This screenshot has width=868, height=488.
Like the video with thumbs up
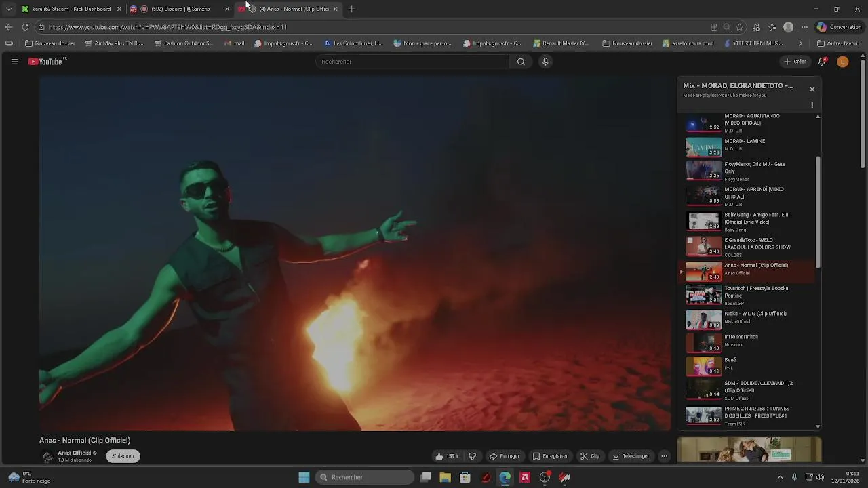447,456
